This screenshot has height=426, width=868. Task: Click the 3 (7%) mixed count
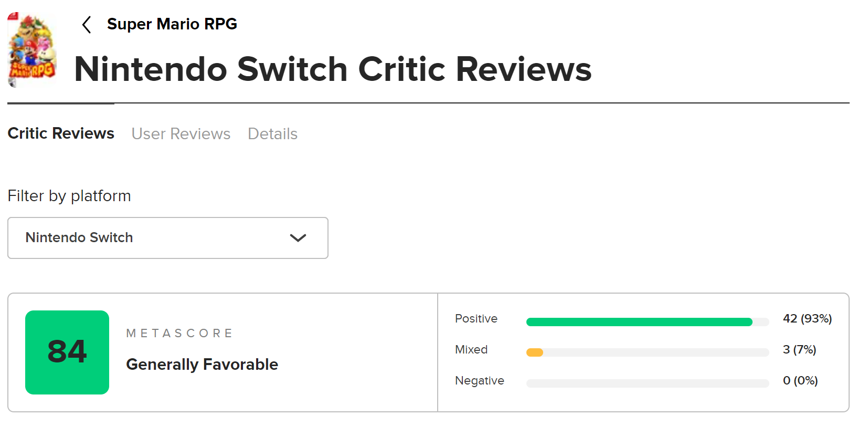pyautogui.click(x=799, y=350)
